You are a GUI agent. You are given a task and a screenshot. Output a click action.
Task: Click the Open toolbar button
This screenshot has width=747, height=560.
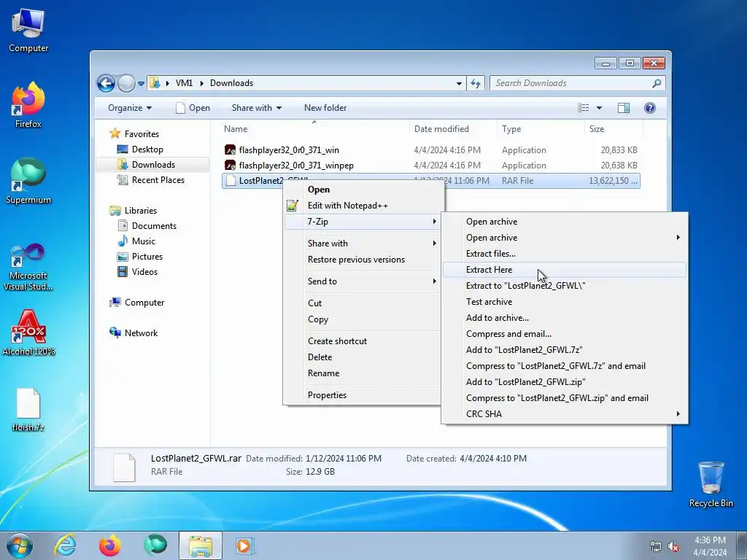(x=193, y=108)
